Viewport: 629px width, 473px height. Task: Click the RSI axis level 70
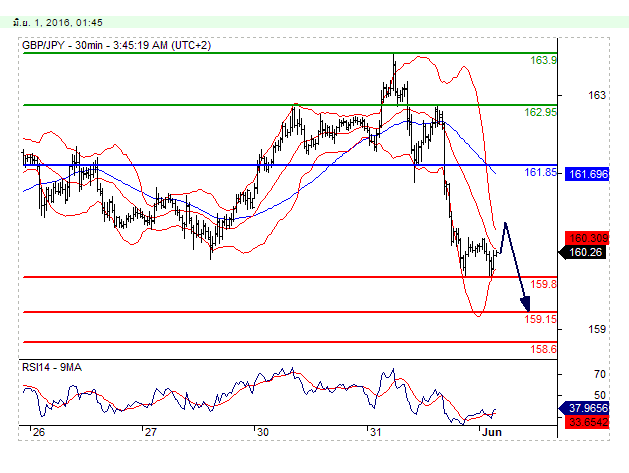(600, 374)
